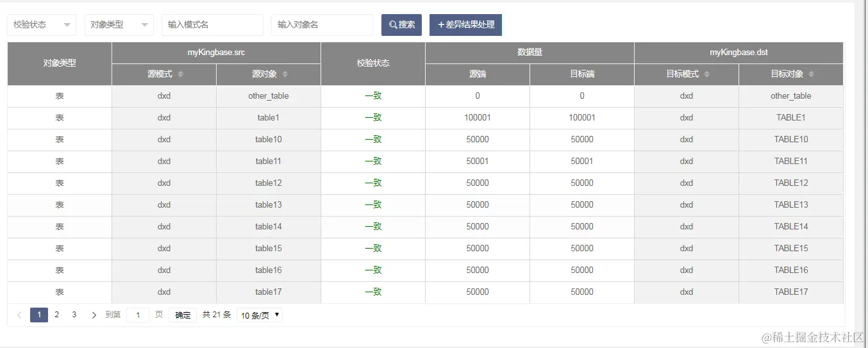Sort by 目标对象 column arrows
The width and height of the screenshot is (868, 348).
click(x=812, y=74)
